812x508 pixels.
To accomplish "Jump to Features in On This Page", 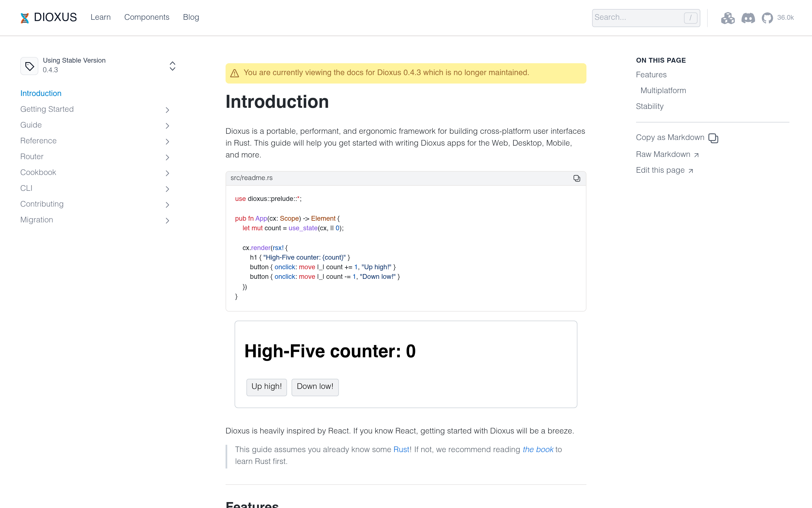I will pos(651,75).
